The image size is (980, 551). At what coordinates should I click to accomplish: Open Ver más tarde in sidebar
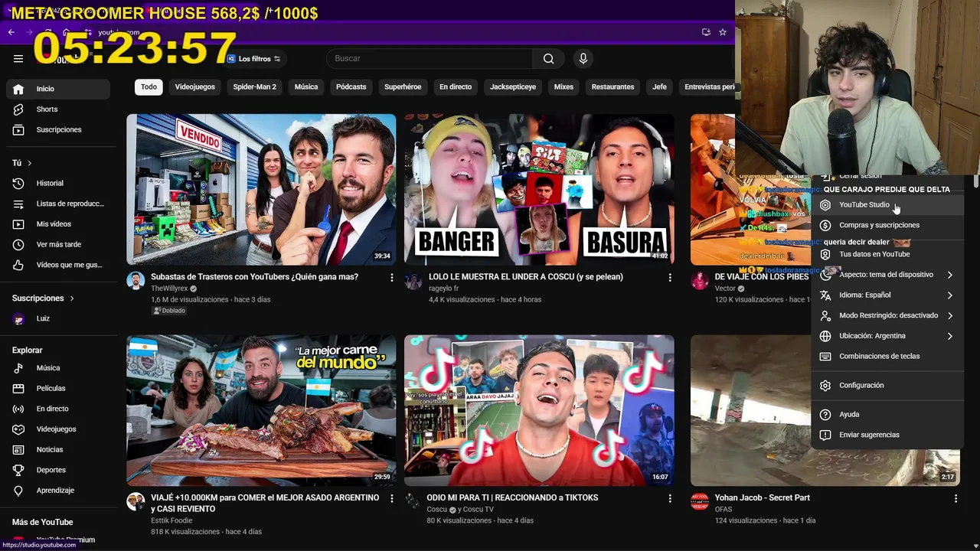tap(58, 244)
